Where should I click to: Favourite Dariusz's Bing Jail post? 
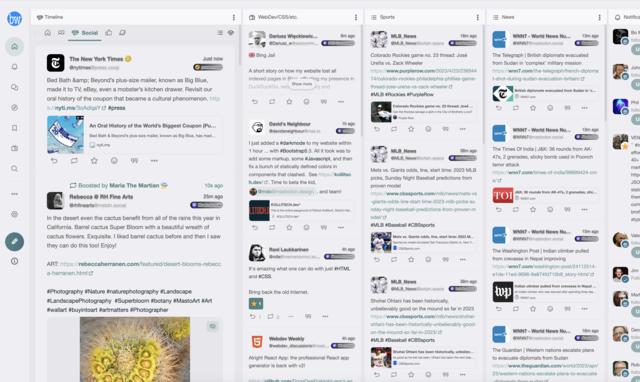point(289,101)
